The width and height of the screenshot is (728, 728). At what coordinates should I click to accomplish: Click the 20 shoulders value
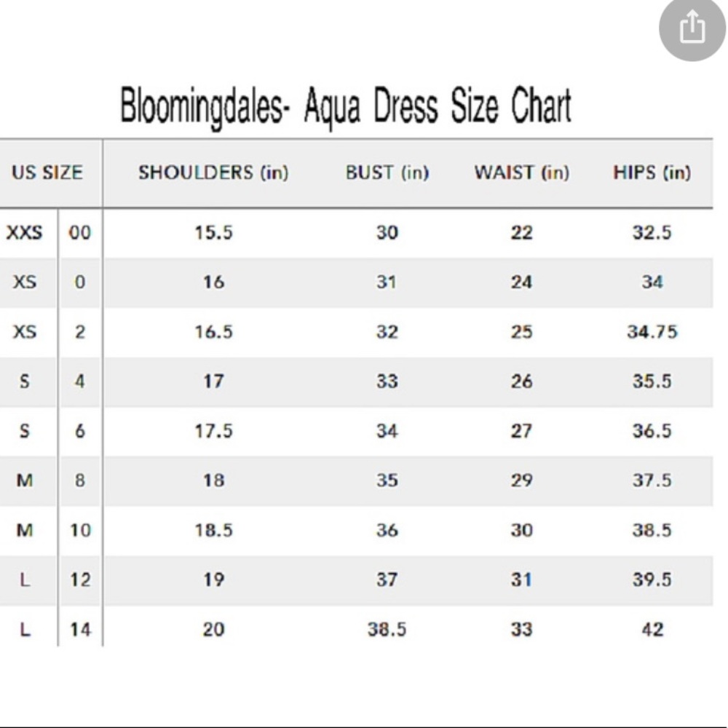point(213,630)
